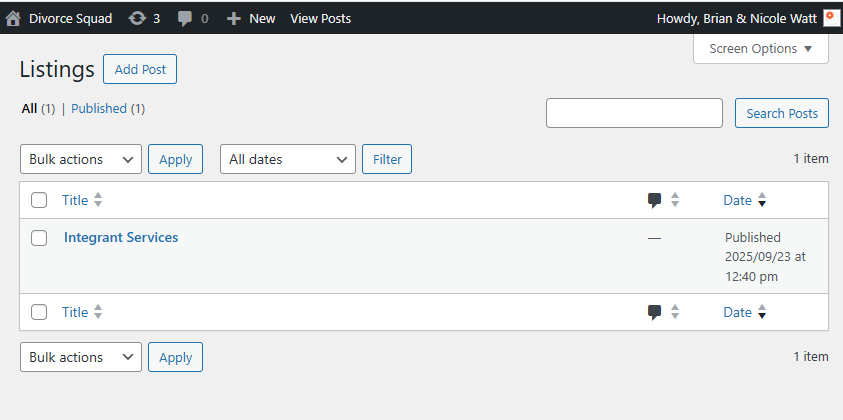
Task: Check the Integrant Services row checkbox
Action: pyautogui.click(x=39, y=238)
